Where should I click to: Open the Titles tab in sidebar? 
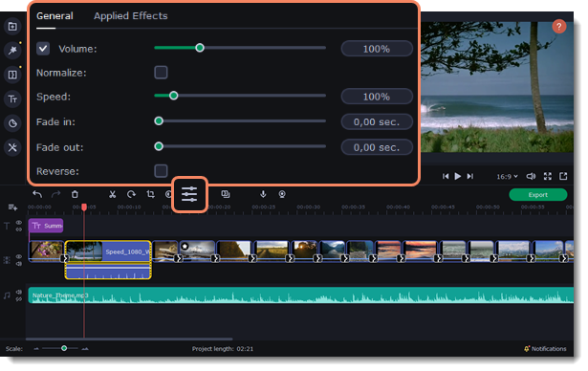12,99
